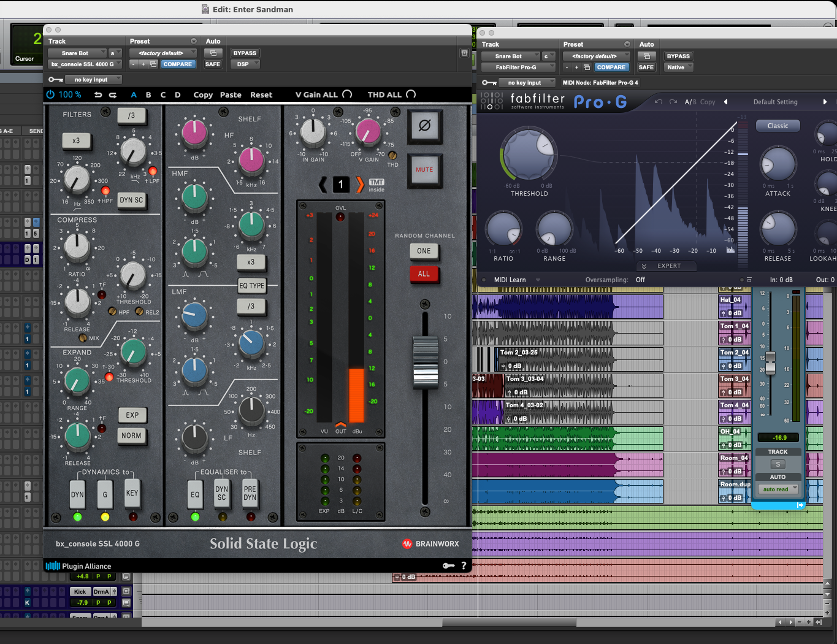Image resolution: width=837 pixels, height=644 pixels.
Task: Click the floating track volume fader handle
Action: click(770, 363)
